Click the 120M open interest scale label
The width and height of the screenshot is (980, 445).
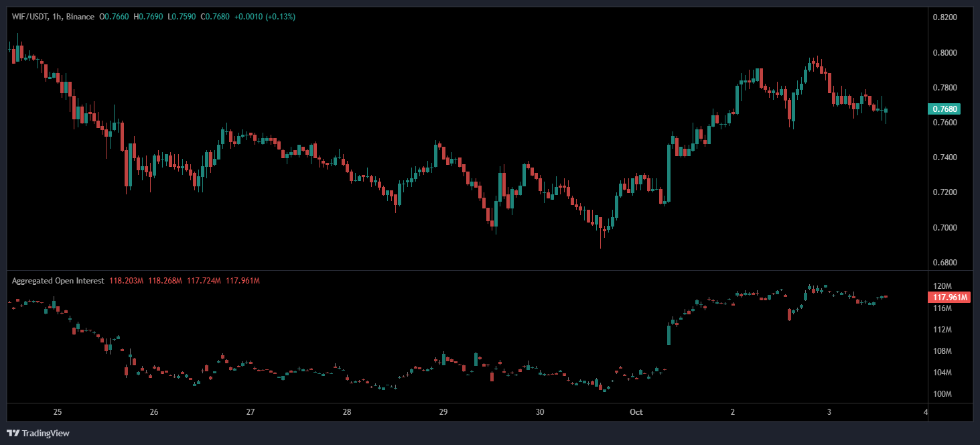[942, 286]
